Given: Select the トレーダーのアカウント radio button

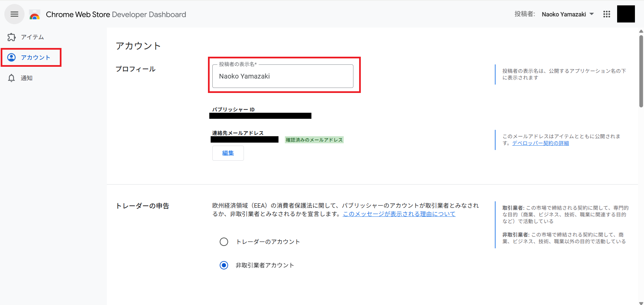Looking at the screenshot, I should click(224, 242).
